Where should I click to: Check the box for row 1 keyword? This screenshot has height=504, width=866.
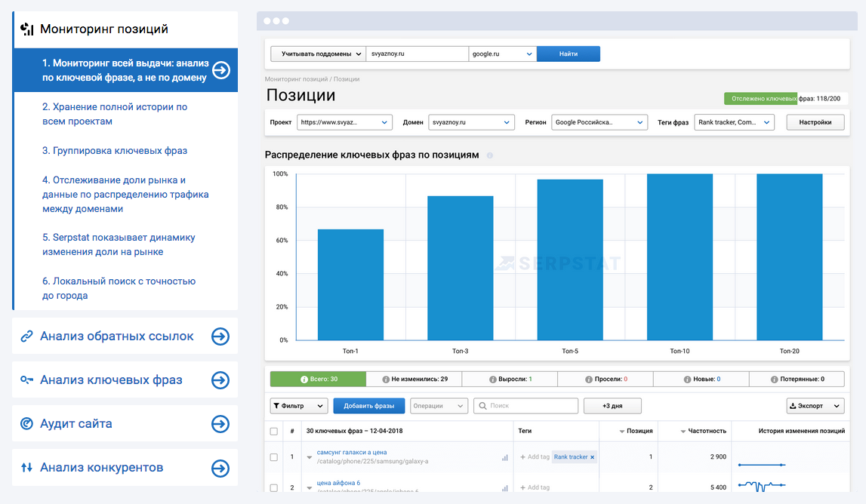[274, 457]
